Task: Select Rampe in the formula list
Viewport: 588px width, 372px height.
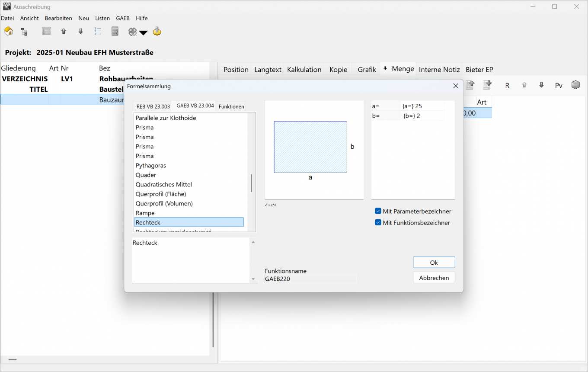Action: point(189,213)
